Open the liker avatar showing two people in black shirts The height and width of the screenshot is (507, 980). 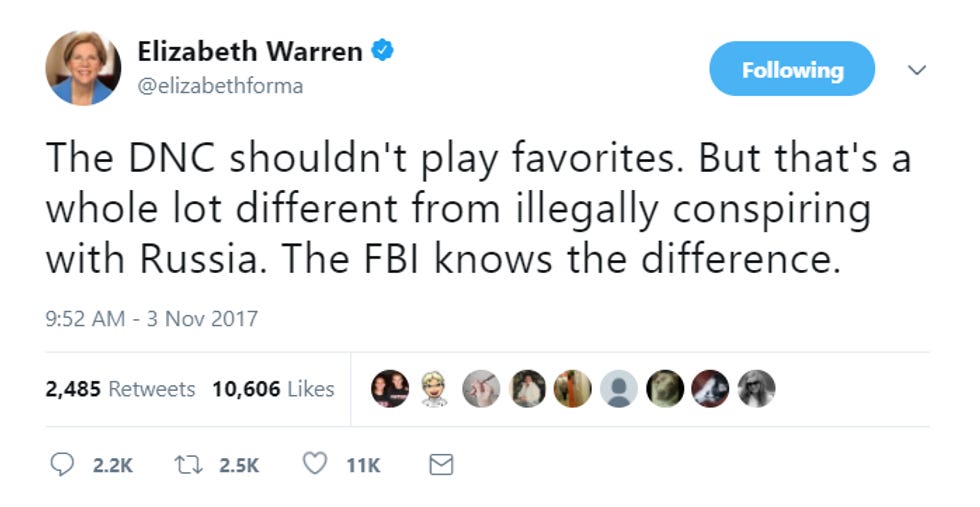pos(390,389)
